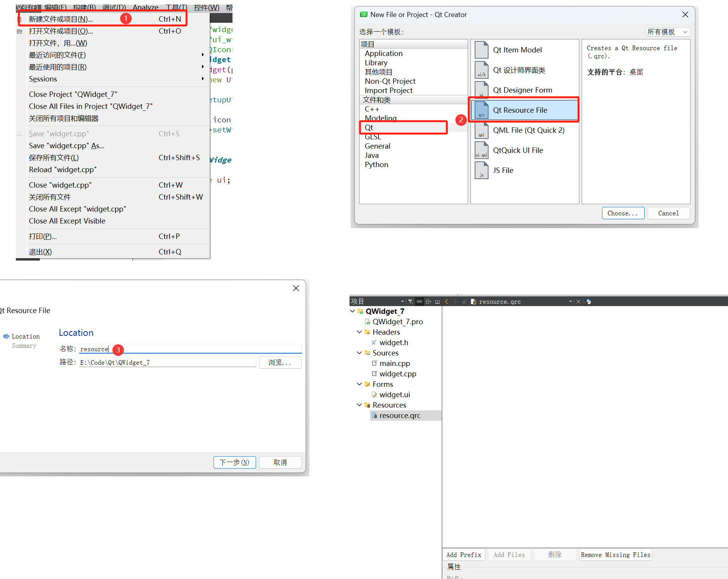Select Qt Resource File template
The height and width of the screenshot is (579, 728).
pos(524,110)
